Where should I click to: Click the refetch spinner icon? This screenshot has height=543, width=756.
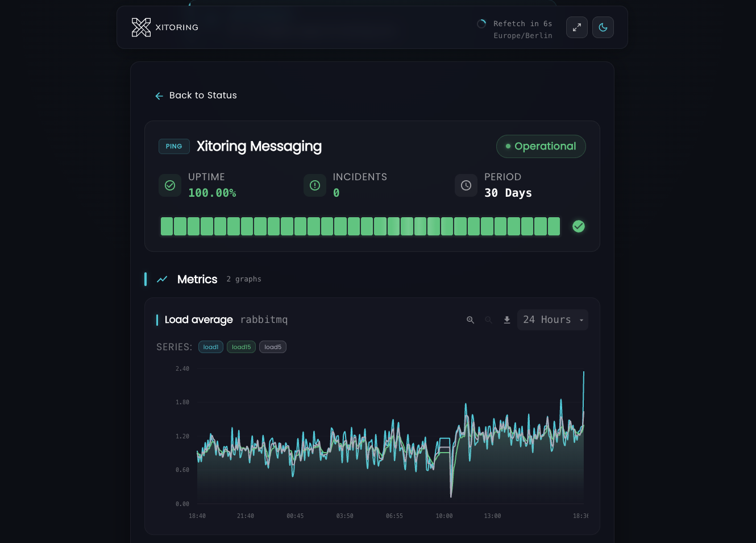click(x=481, y=24)
